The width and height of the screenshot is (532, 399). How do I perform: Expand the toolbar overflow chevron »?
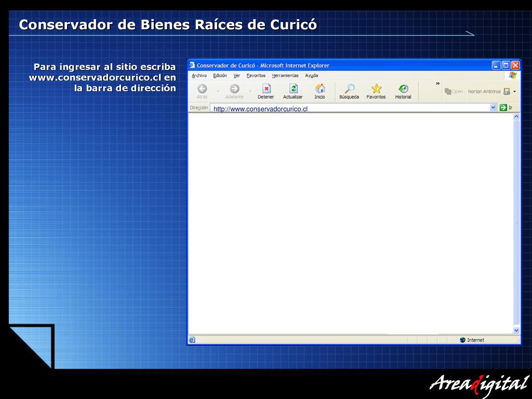pyautogui.click(x=437, y=84)
